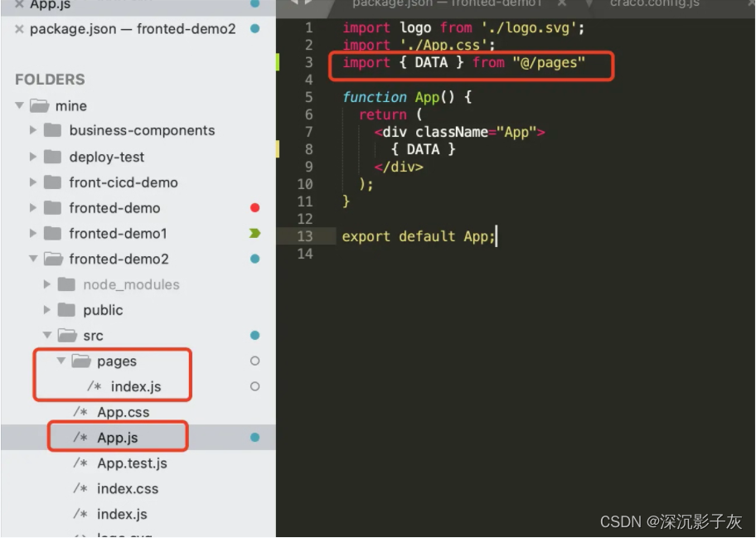Close package.json open file entry
756x538 pixels.
(19, 29)
